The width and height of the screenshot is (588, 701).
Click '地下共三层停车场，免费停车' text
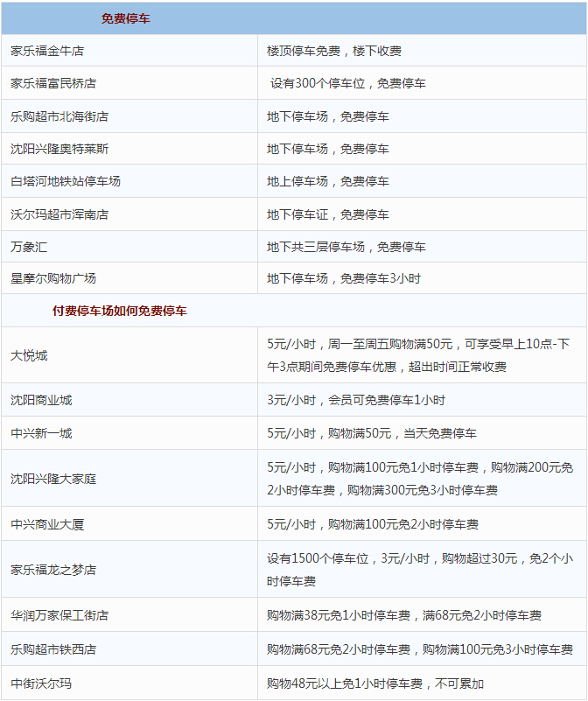(x=346, y=247)
